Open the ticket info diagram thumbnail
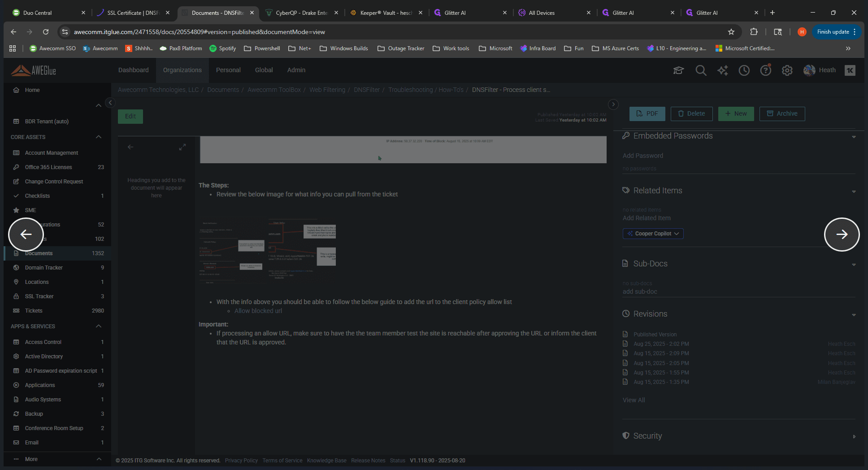 268,250
